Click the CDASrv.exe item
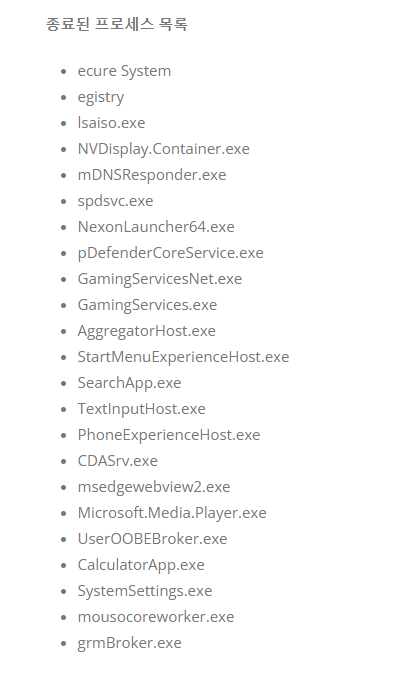 (117, 461)
